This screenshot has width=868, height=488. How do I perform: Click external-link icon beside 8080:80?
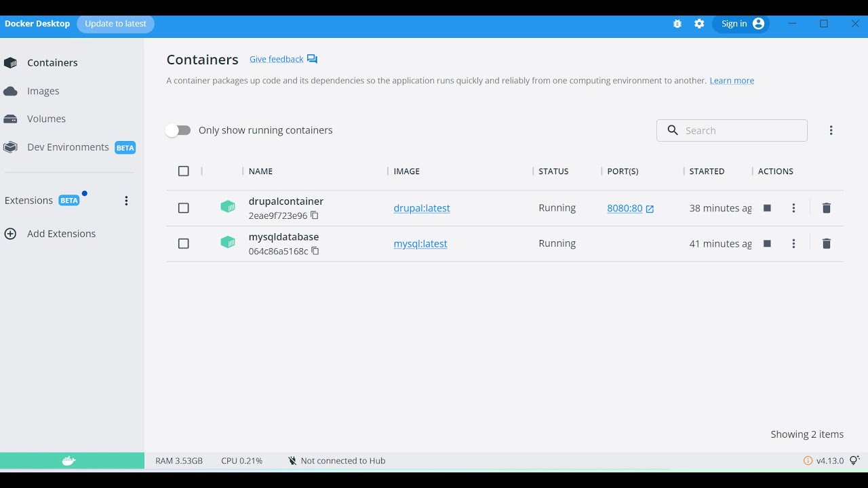click(650, 209)
